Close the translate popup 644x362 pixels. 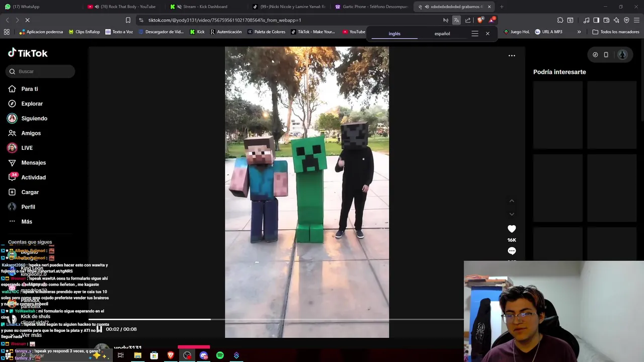tap(488, 34)
